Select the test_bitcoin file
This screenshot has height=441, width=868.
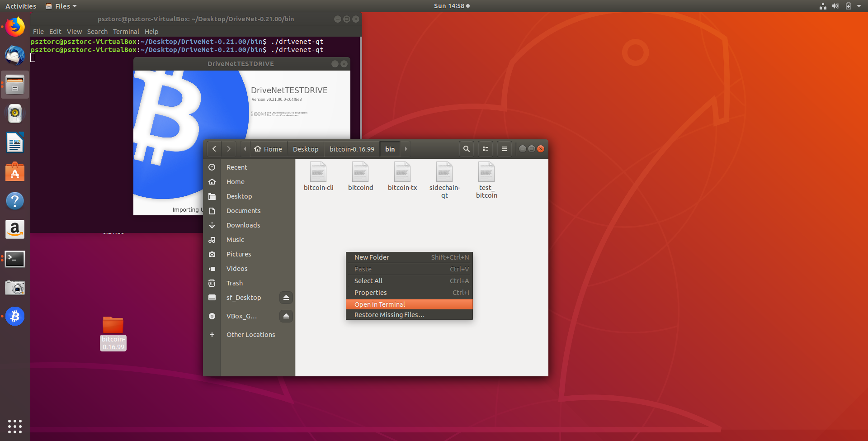tap(486, 180)
